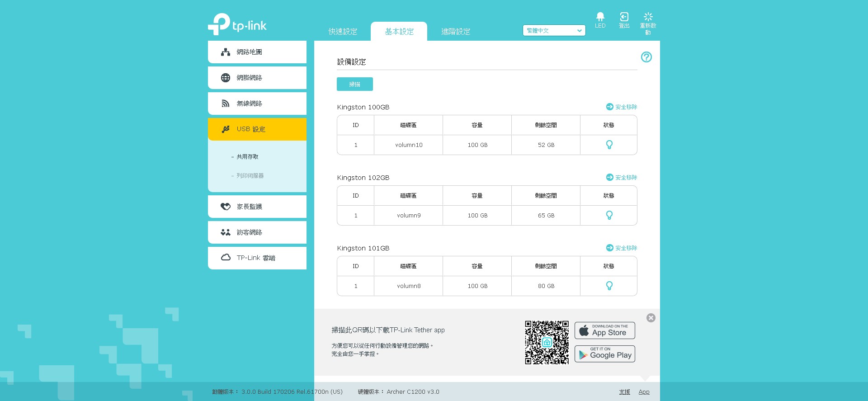Open the Google Play badge
Image resolution: width=868 pixels, height=401 pixels.
pyautogui.click(x=605, y=354)
